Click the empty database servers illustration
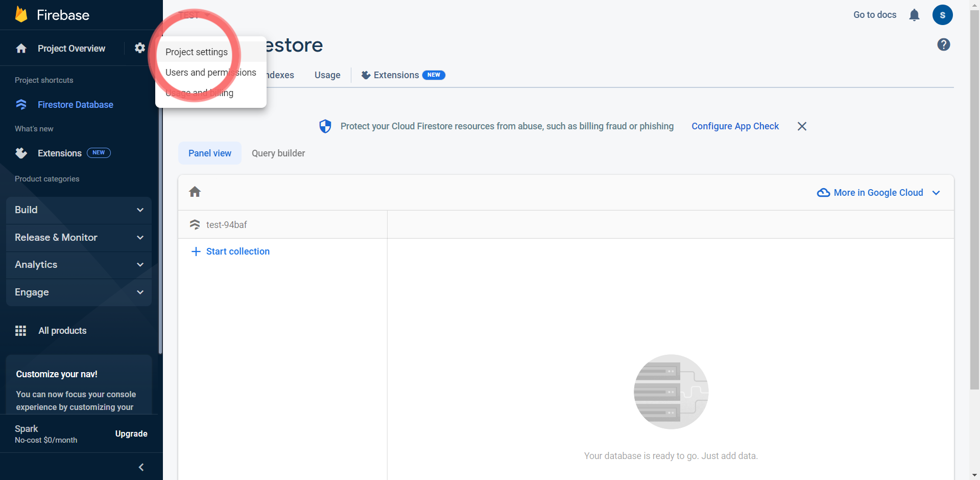Screen dimensions: 980x480 coord(671,392)
